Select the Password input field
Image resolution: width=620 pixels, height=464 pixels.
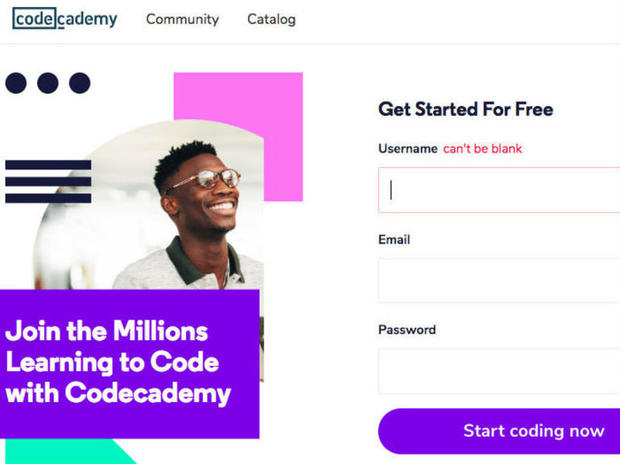(x=499, y=371)
